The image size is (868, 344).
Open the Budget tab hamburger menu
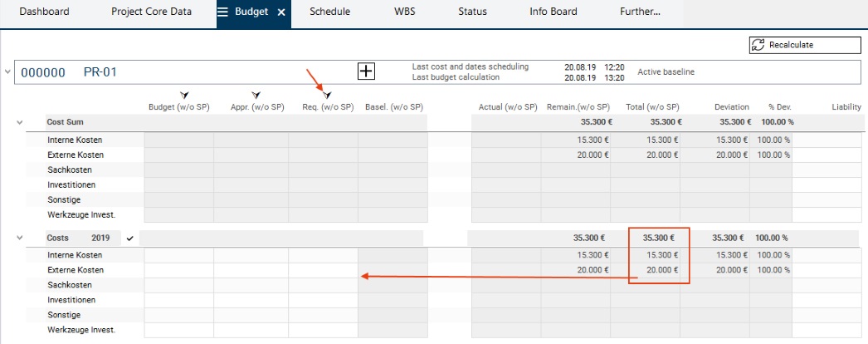(223, 12)
